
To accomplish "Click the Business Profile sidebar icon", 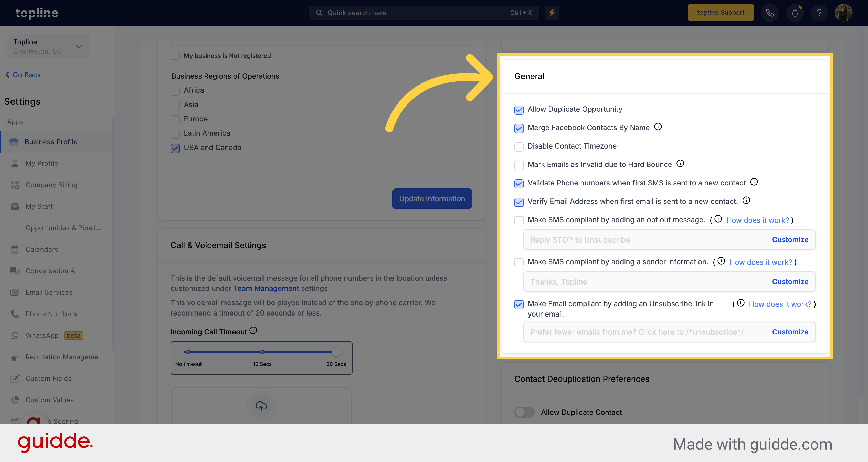I will coord(14,141).
